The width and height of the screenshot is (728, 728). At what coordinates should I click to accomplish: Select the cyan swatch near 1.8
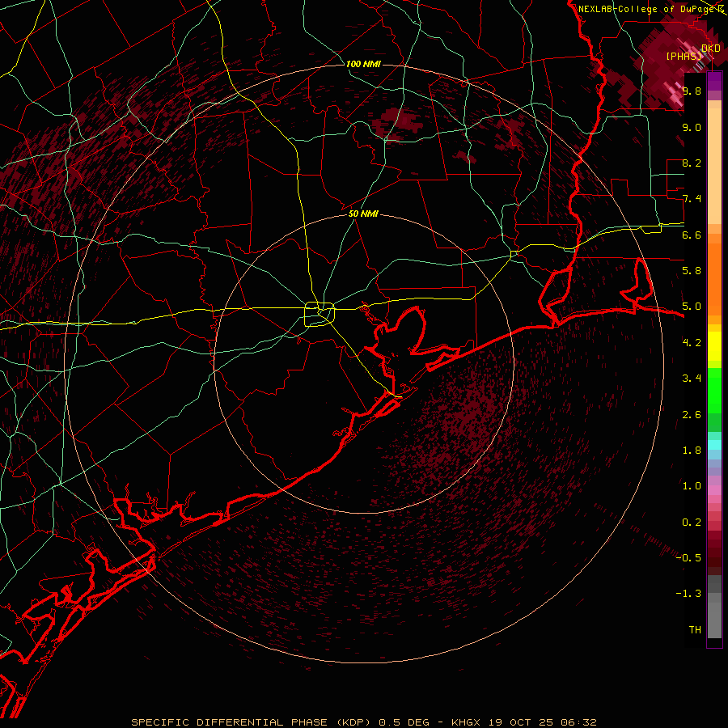point(714,445)
